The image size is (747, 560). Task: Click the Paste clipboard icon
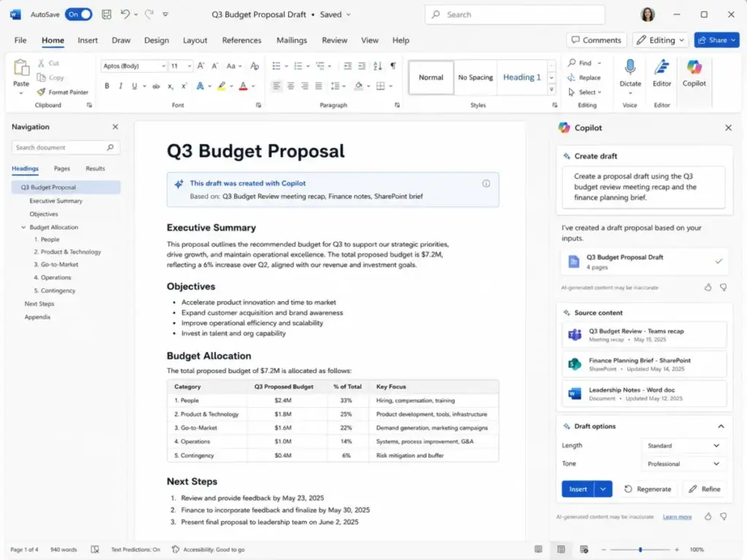(x=21, y=68)
